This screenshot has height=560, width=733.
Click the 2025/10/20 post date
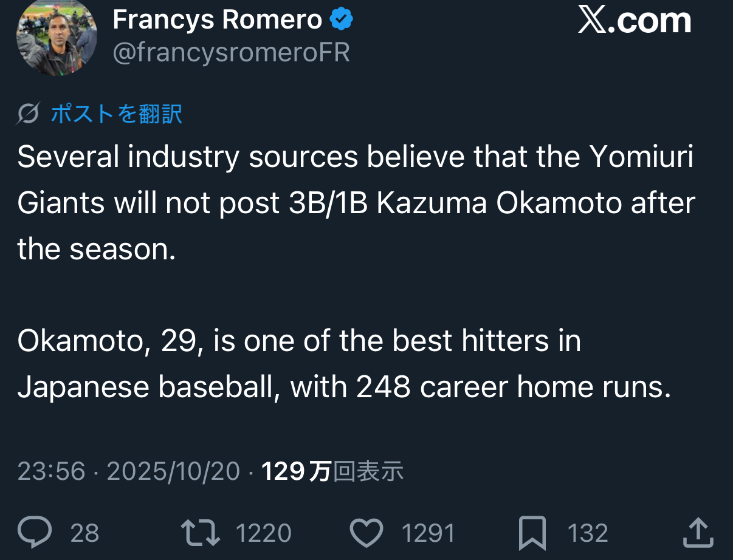(174, 471)
